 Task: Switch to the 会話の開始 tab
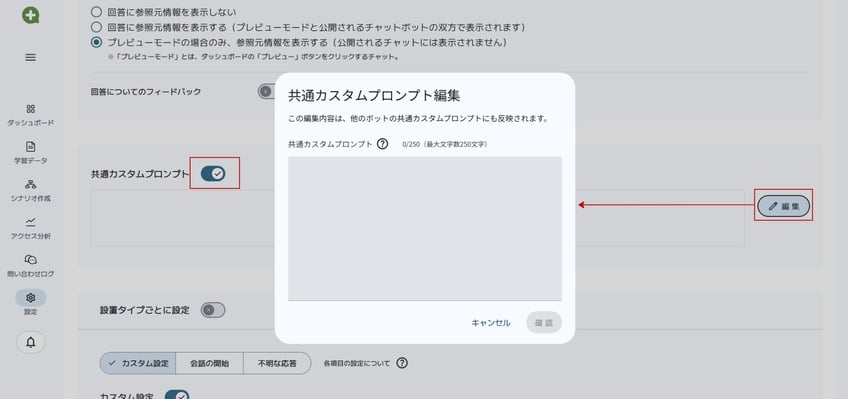coord(209,363)
